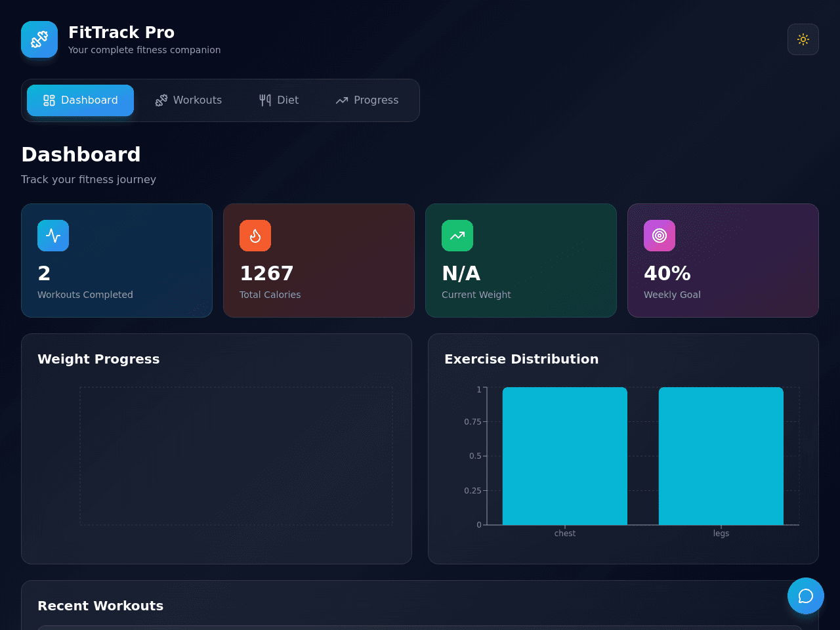
Task: Select the 1267 calories value
Action: [x=266, y=273]
